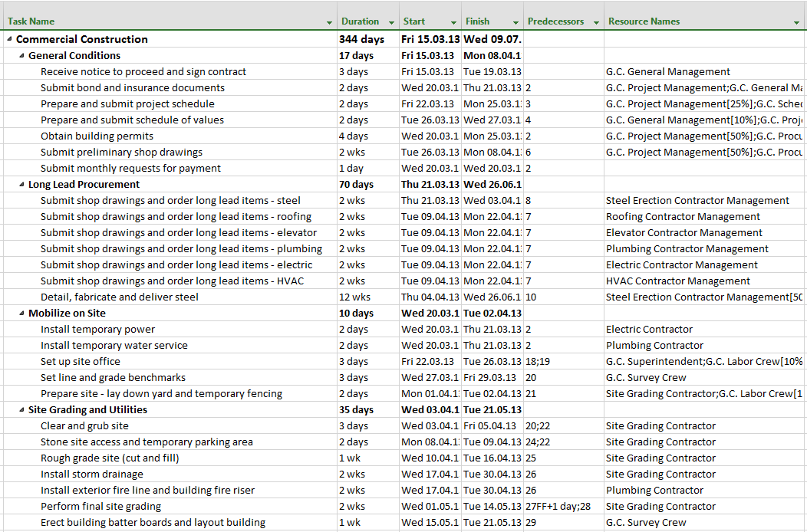Select long lead items - plumbing task
Viewport: 807px width, 532px height.
(x=181, y=248)
